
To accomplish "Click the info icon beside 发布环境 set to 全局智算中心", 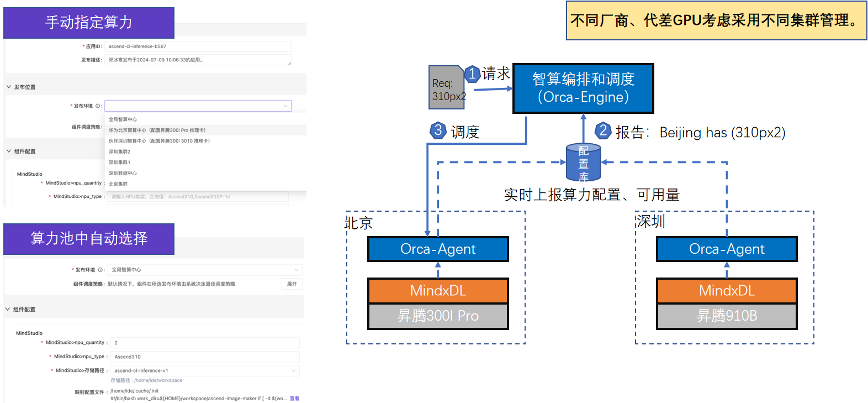I will (100, 270).
